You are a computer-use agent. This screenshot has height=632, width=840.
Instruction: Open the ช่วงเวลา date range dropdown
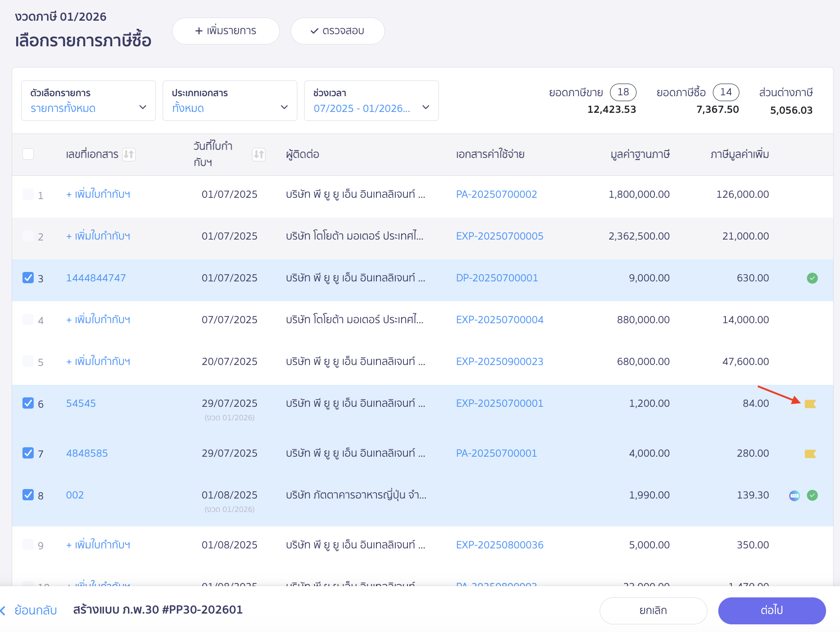(371, 101)
